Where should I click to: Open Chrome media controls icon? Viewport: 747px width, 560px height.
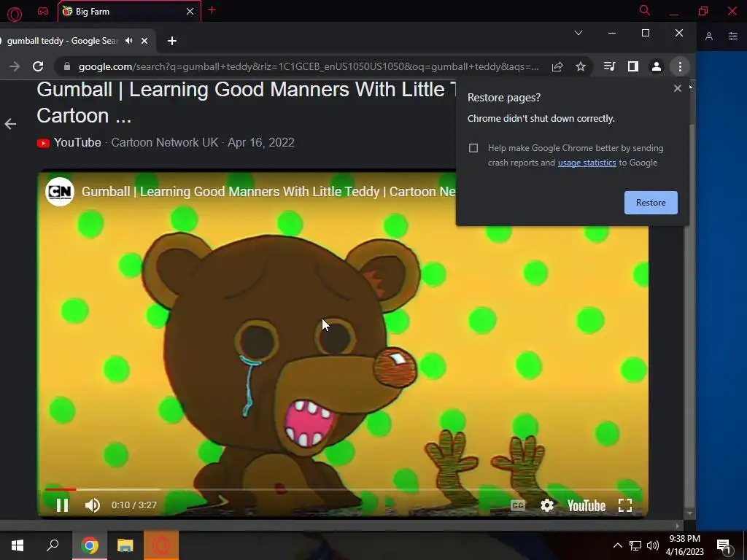pos(609,66)
